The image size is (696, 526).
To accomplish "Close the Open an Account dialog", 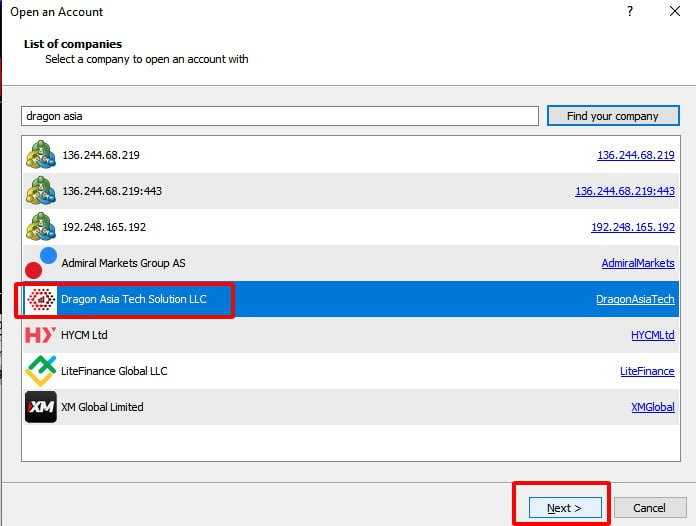I will point(675,11).
